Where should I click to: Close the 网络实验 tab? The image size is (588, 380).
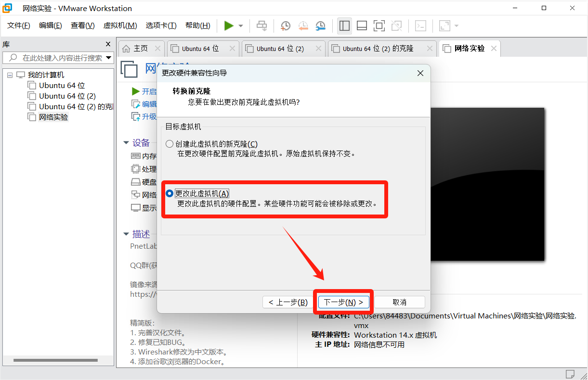(x=494, y=49)
